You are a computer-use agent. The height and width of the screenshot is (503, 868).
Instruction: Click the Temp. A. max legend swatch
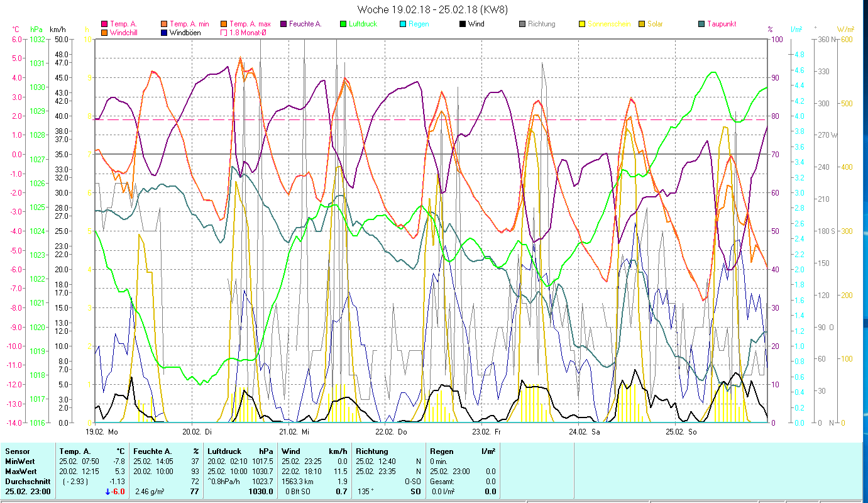click(x=223, y=24)
